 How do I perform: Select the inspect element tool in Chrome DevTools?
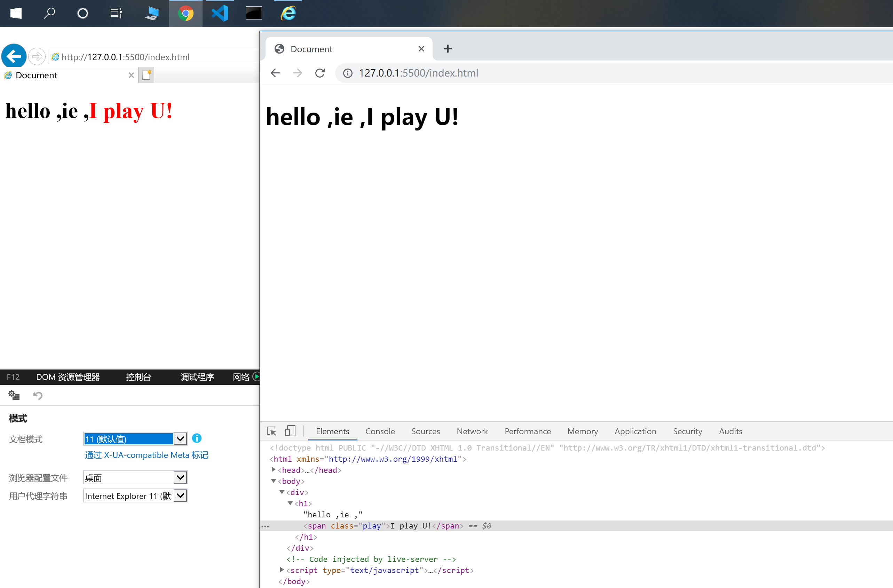point(271,431)
